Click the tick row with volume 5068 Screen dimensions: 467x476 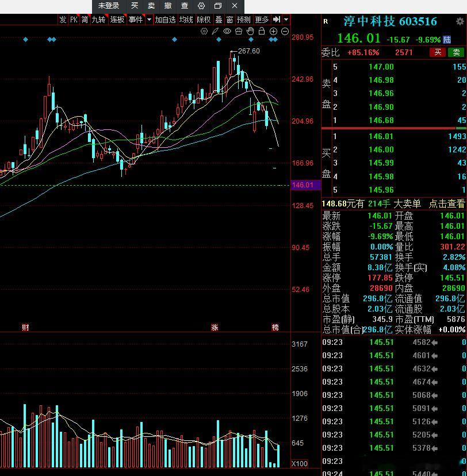394,396
